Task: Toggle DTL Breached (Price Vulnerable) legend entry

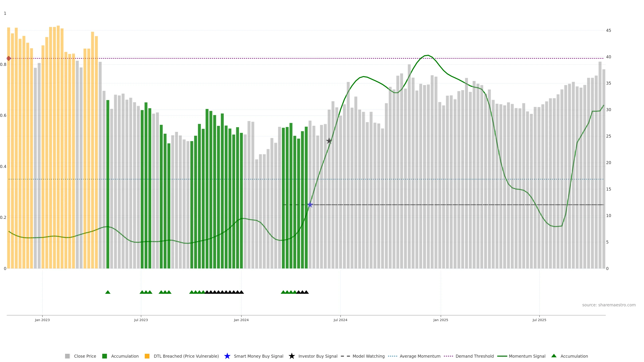Action: [186, 356]
